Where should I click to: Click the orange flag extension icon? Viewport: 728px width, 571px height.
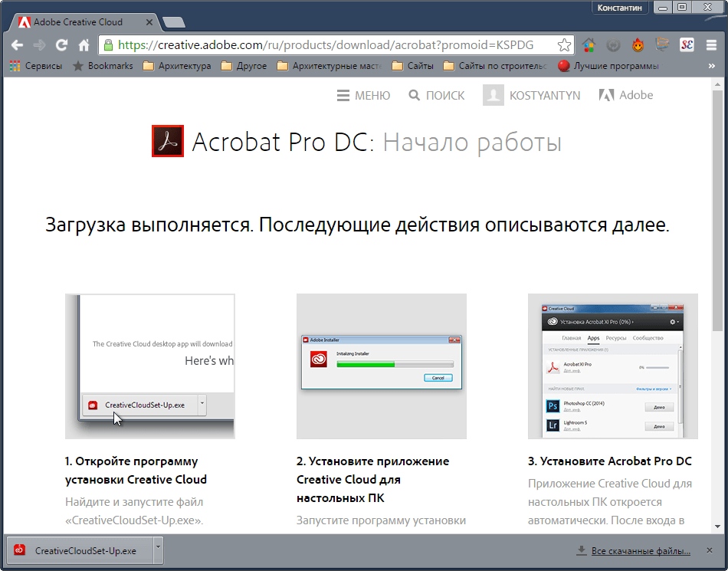662,45
